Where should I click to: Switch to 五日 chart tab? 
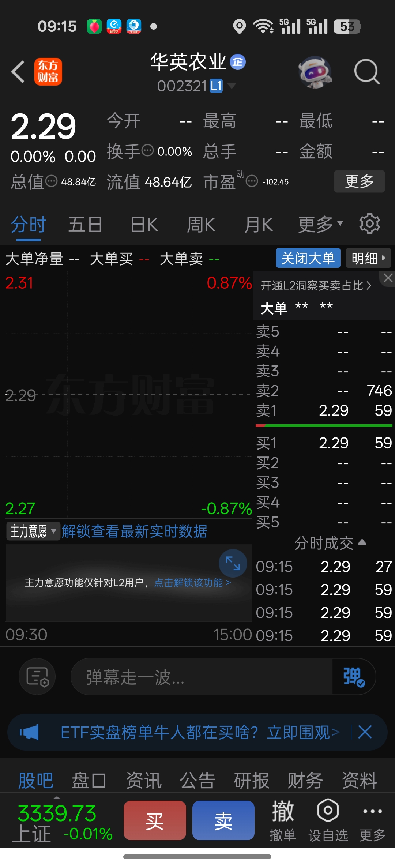85,225
